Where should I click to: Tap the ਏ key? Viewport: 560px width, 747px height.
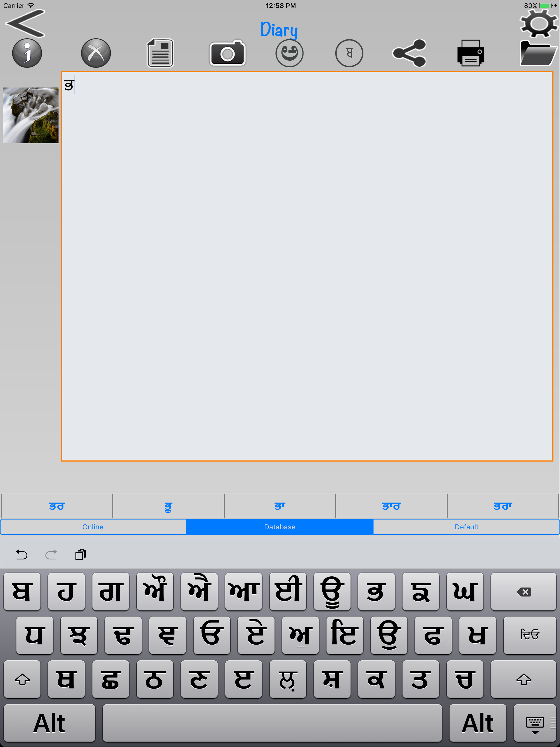(256, 635)
